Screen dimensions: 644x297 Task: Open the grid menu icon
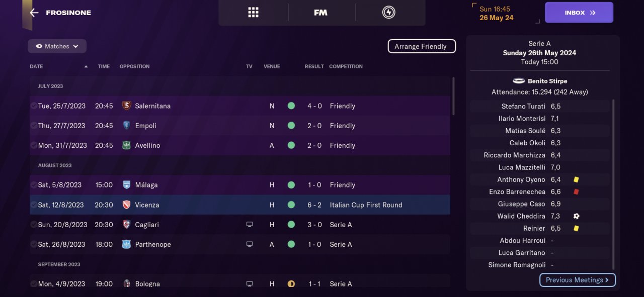tap(253, 13)
